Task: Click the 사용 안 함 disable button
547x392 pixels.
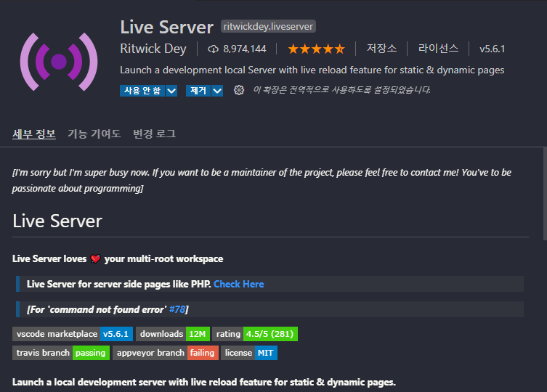Action: [142, 91]
